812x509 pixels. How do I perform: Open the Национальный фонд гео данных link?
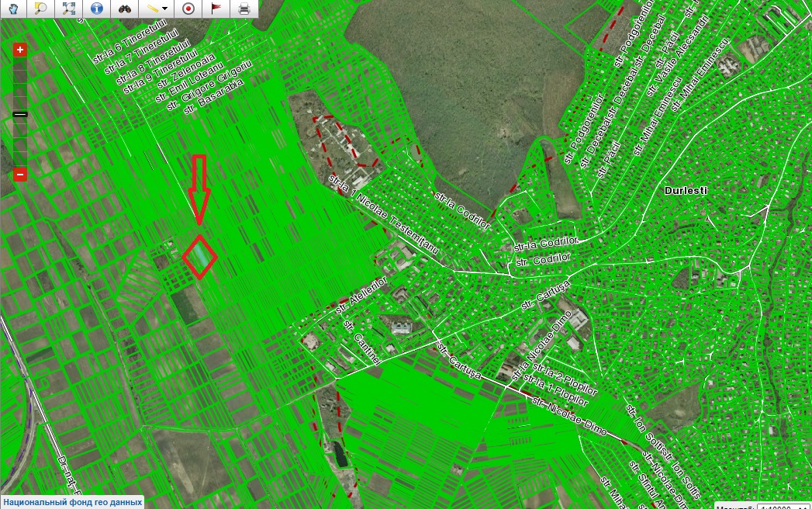click(72, 501)
